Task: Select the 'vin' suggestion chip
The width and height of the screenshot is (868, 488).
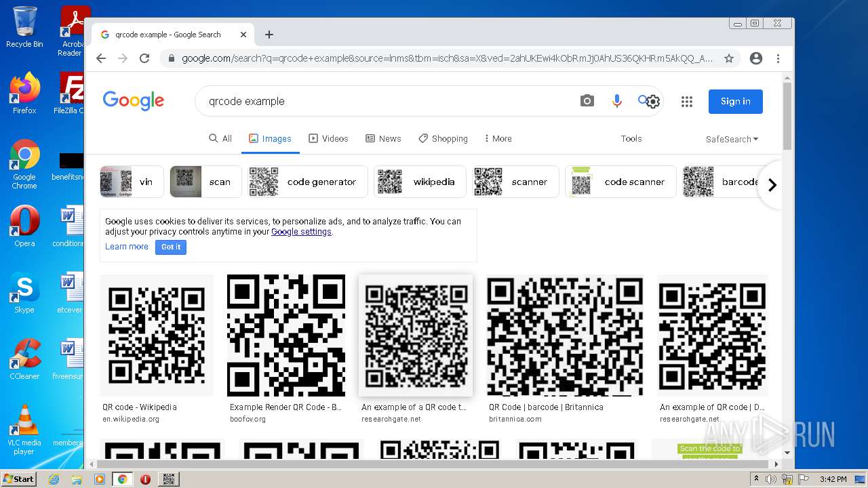Action: click(x=132, y=182)
